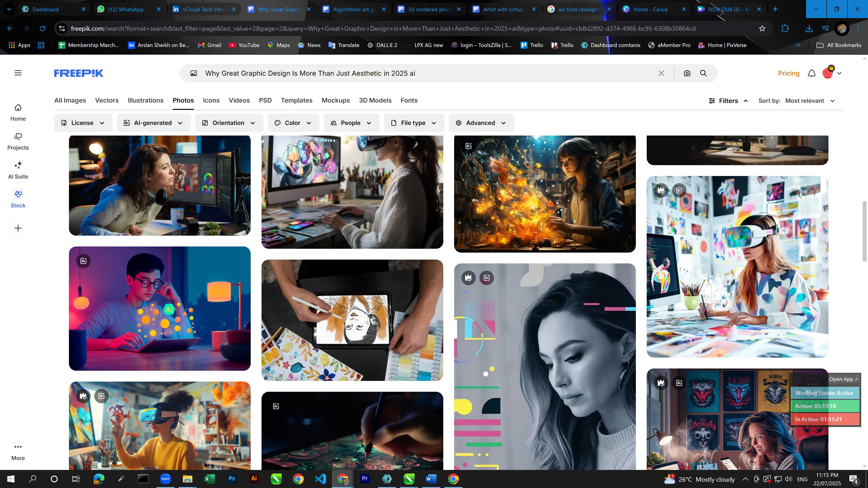
Task: Click AI badge on fire sculpture image
Action: 468,146
